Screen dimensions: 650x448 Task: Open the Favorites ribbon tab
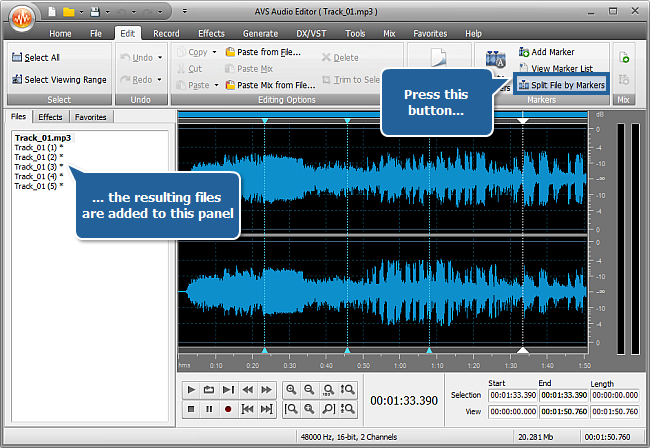pos(430,34)
